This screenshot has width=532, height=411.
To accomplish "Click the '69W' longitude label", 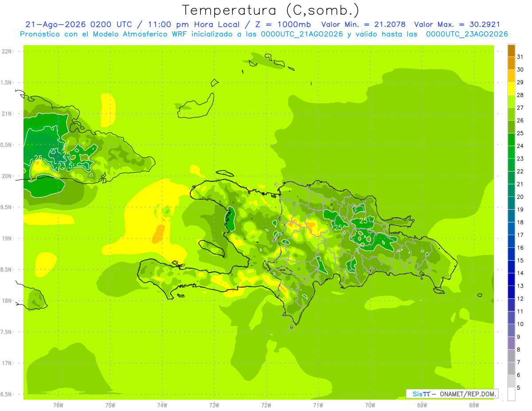I will point(422,405).
